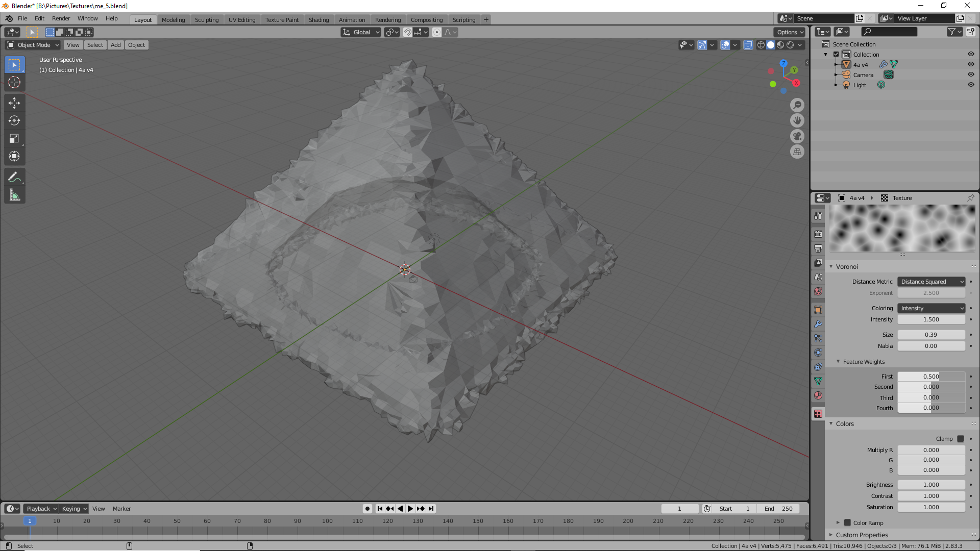This screenshot has height=551, width=980.
Task: Open the Distance Metric dropdown
Action: coord(931,281)
